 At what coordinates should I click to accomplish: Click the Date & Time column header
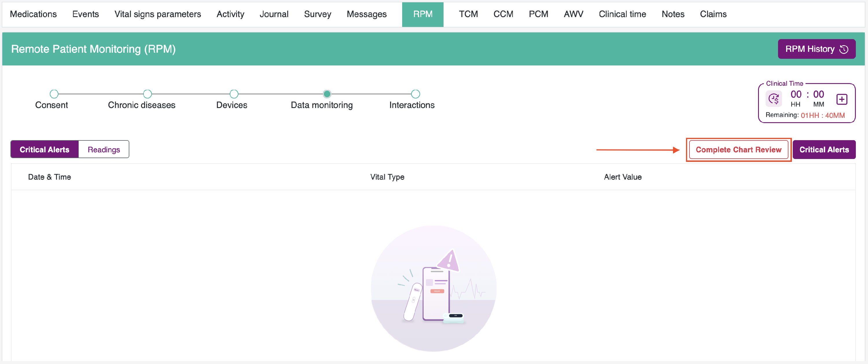(x=49, y=177)
